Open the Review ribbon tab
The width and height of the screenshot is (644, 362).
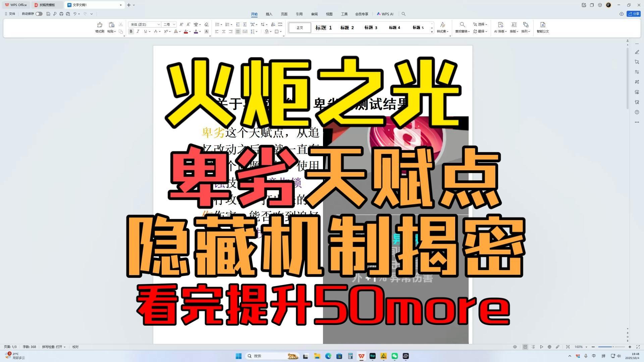[314, 14]
